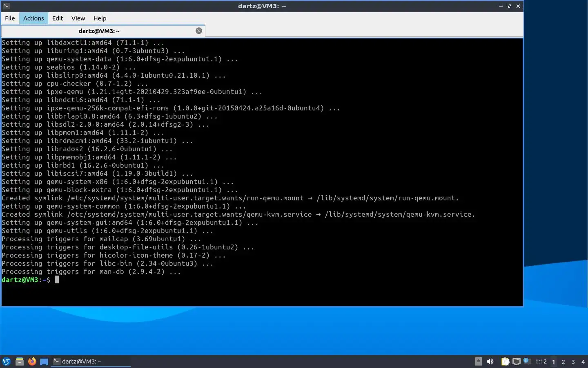This screenshot has height=368, width=588.
Task: Click the 'Setting up libiscsi7:amd64' line
Action: coord(98,173)
